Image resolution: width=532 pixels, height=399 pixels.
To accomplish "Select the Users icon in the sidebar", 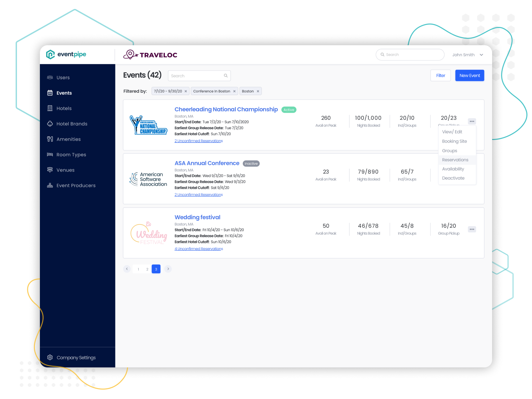I will coord(50,77).
